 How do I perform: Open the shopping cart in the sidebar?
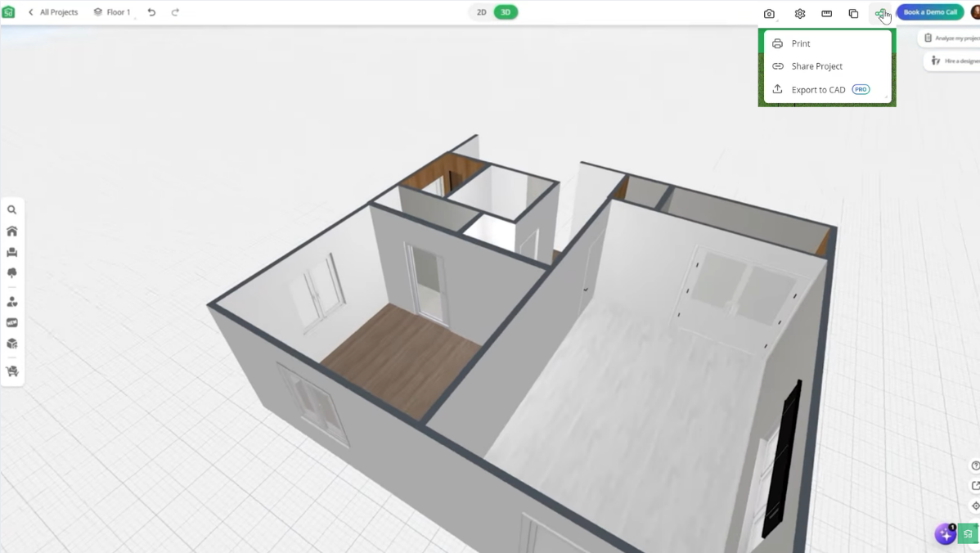tap(11, 371)
